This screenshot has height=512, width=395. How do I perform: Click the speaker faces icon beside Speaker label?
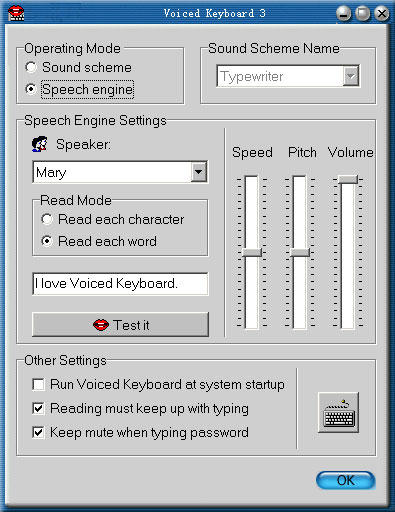pos(39,144)
